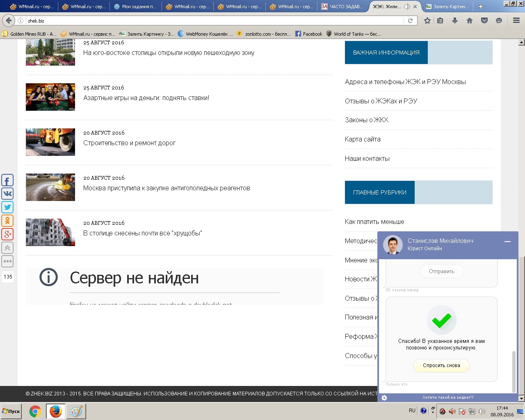Open the Firefox downloads arrow
This screenshot has height=420, width=525.
click(x=455, y=21)
